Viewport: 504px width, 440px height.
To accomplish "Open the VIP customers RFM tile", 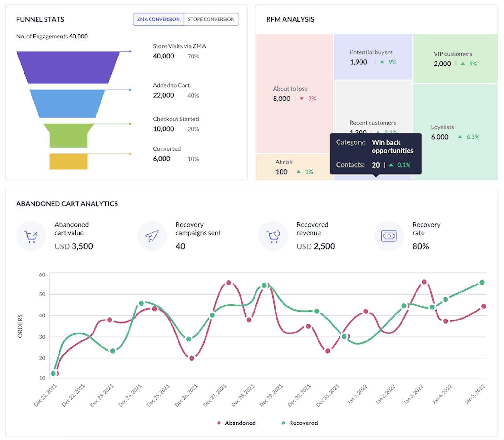I will click(455, 58).
